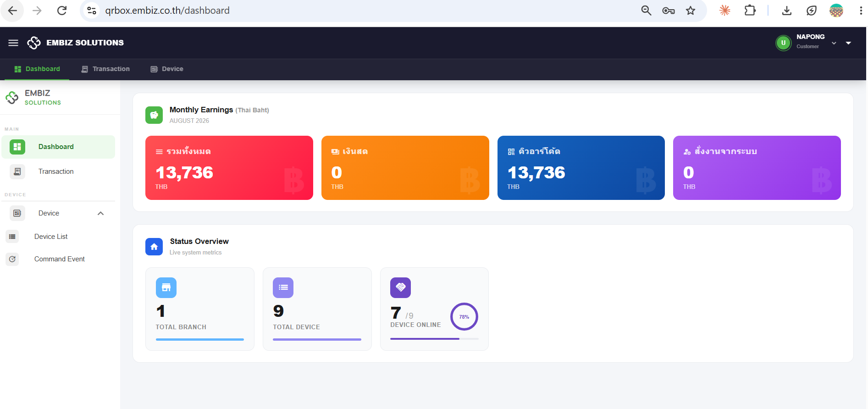
Task: Click the Monthly Earnings piggy bank icon
Action: click(x=154, y=115)
